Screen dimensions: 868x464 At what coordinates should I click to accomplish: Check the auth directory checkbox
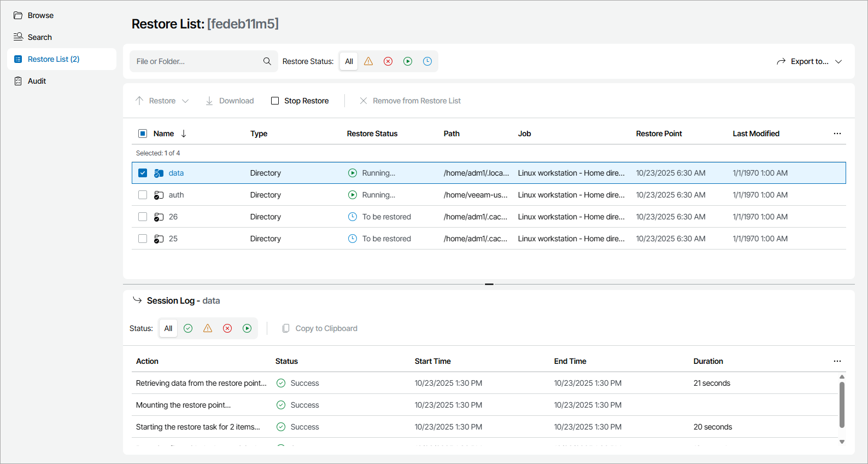click(143, 195)
